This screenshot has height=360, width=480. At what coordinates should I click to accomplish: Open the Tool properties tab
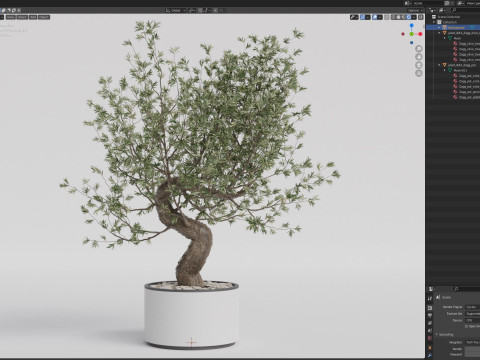pos(430,298)
